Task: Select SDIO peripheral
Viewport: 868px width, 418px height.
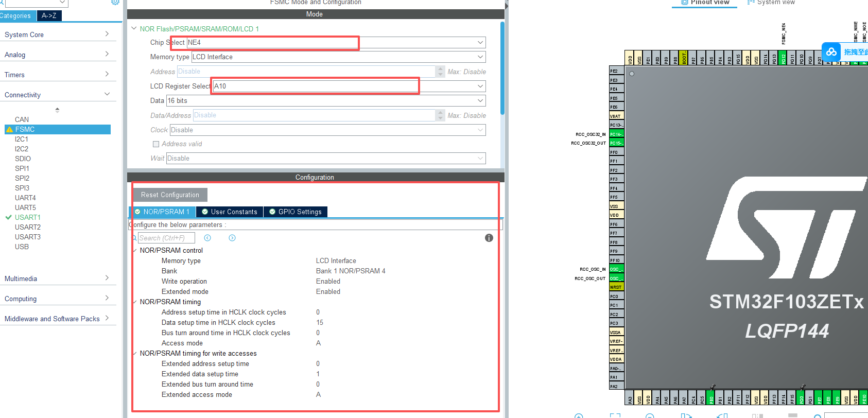Action: click(x=23, y=159)
